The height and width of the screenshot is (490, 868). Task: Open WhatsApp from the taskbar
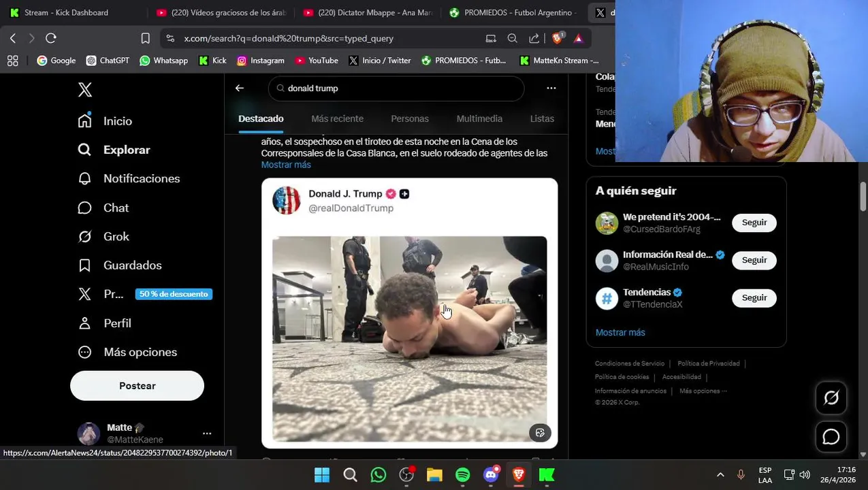click(x=379, y=475)
